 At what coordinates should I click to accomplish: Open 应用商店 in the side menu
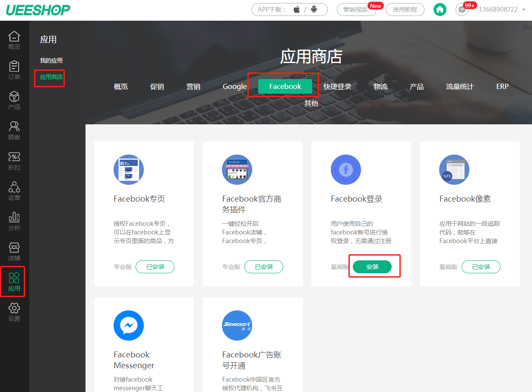click(x=51, y=77)
